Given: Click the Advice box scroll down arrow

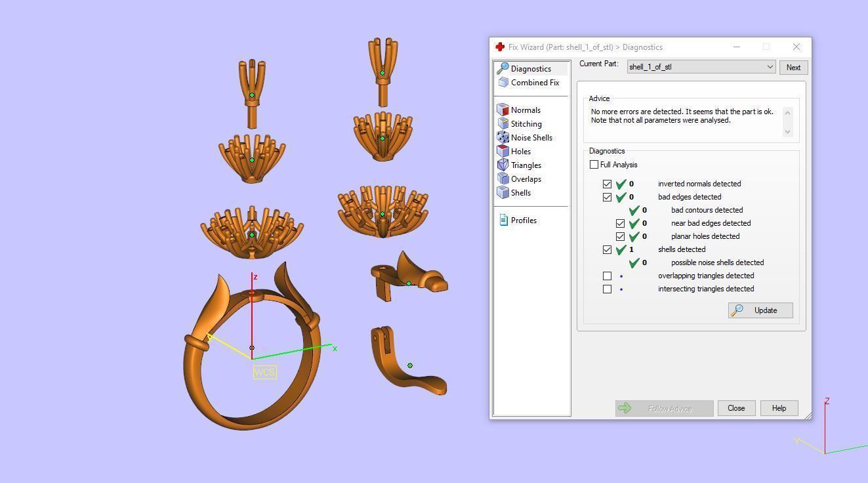Looking at the screenshot, I should 787,131.
